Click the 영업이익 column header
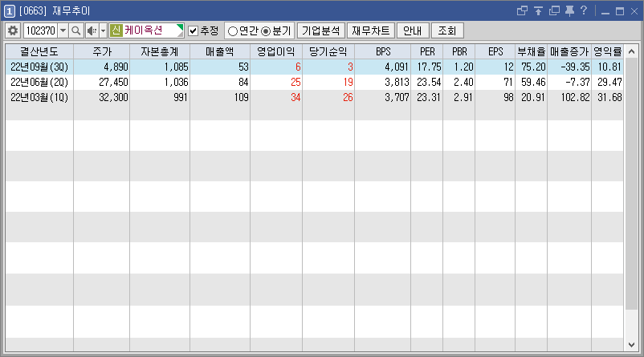The width and height of the screenshot is (644, 357). point(276,51)
